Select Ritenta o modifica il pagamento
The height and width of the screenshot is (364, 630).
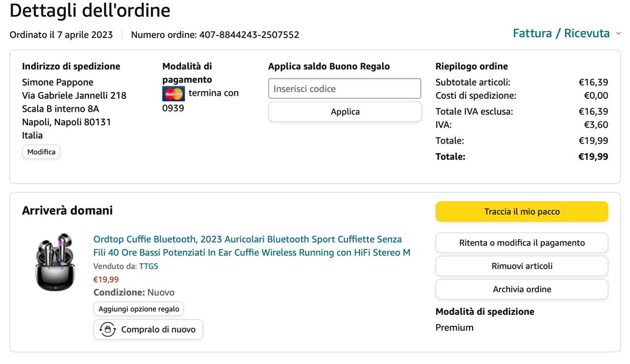coord(522,243)
